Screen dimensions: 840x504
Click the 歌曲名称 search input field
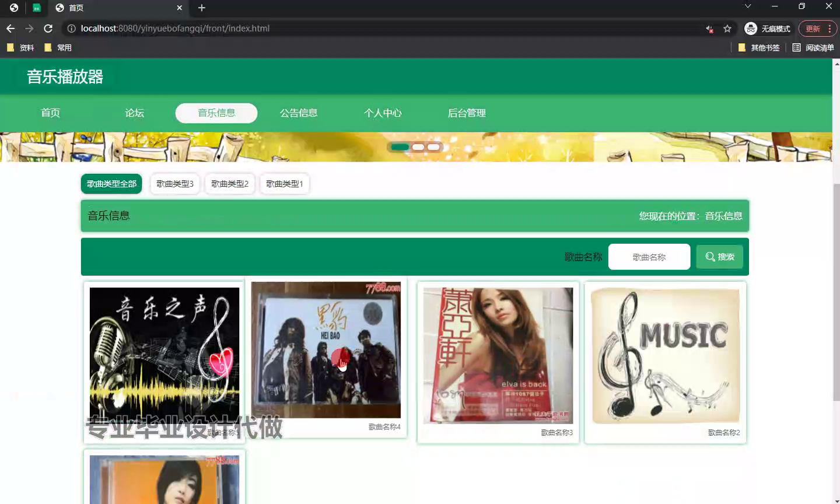point(649,257)
